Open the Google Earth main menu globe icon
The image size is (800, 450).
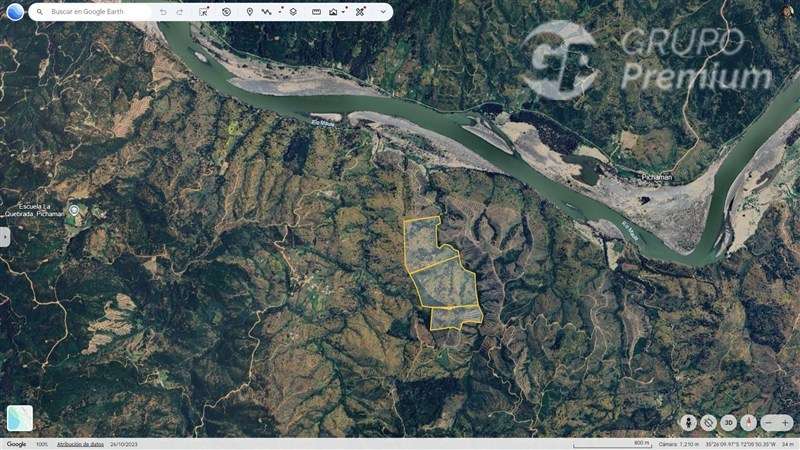click(x=15, y=12)
